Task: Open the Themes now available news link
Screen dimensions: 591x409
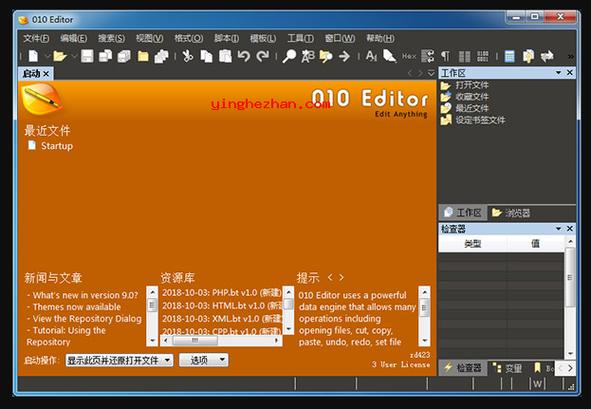Action: (77, 307)
